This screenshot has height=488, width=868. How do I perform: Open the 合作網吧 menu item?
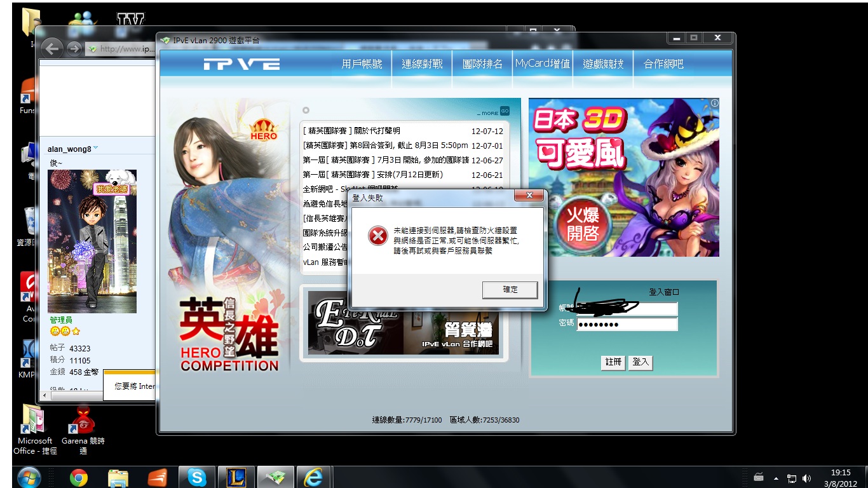[663, 64]
